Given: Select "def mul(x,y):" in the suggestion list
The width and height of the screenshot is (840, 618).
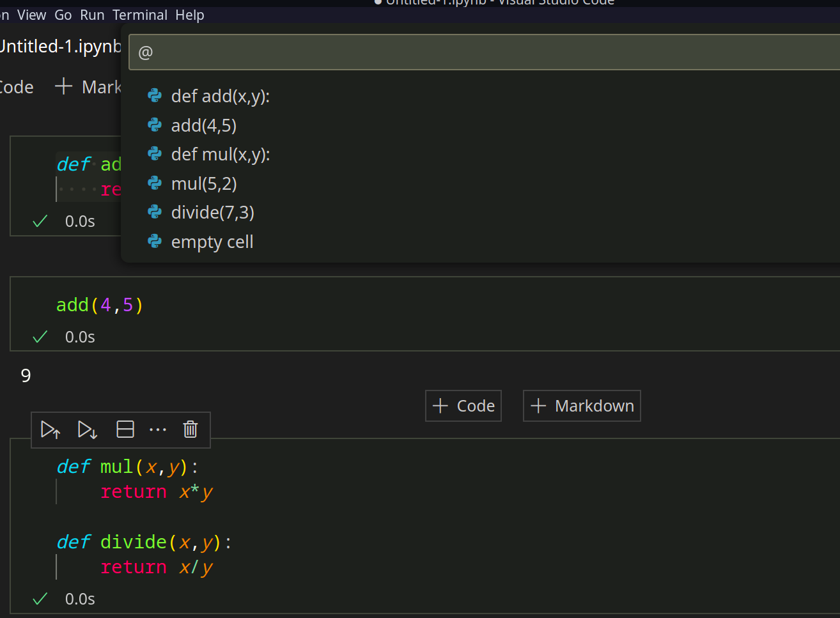Looking at the screenshot, I should pos(220,154).
